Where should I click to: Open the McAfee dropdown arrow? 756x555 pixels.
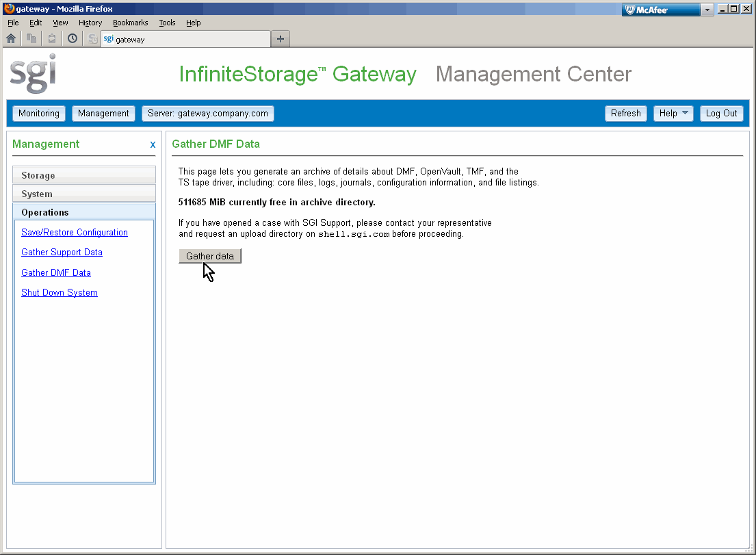pyautogui.click(x=707, y=10)
